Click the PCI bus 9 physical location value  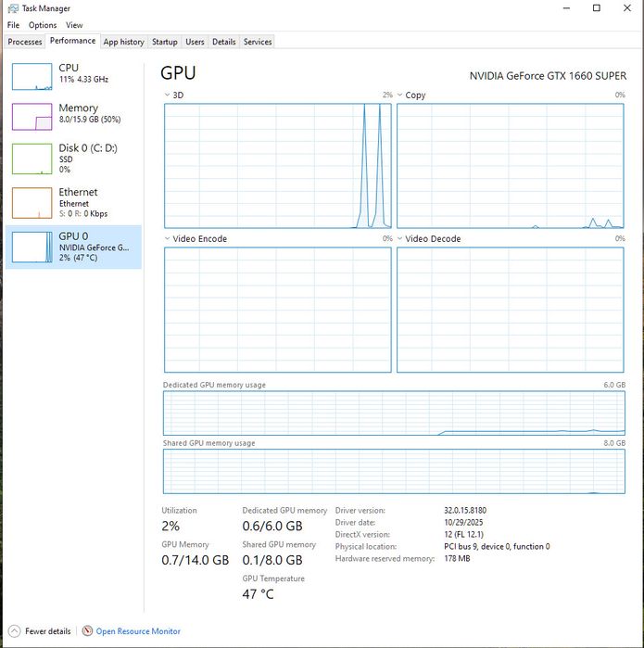(497, 546)
